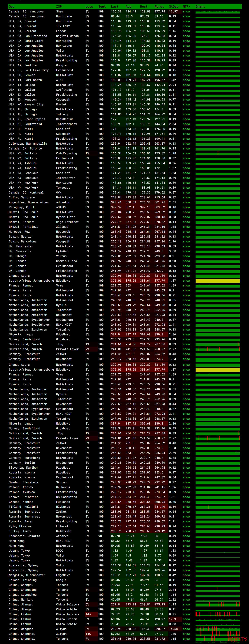
Task: Select the 'Interconnecx' ISP cell
Action: tap(67, 124)
